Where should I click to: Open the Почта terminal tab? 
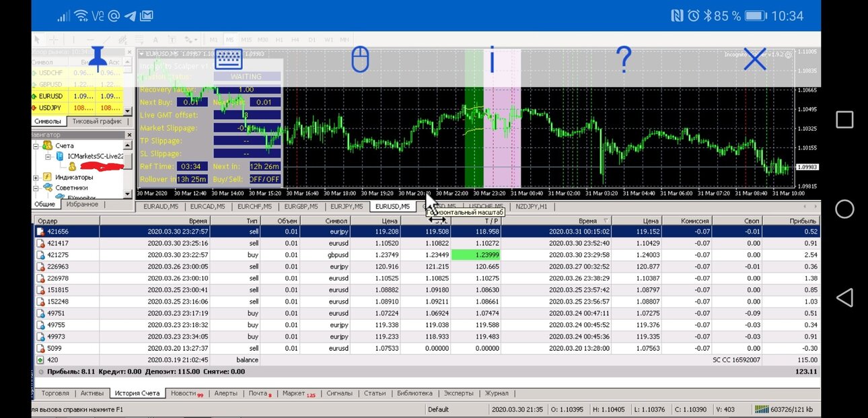[260, 393]
